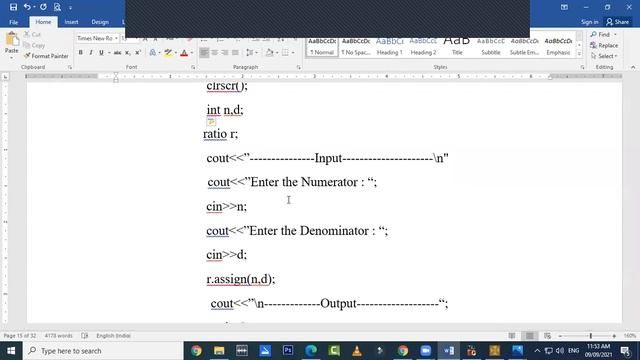Image resolution: width=640 pixels, height=360 pixels.
Task: Apply the Title style
Action: [x=457, y=46]
